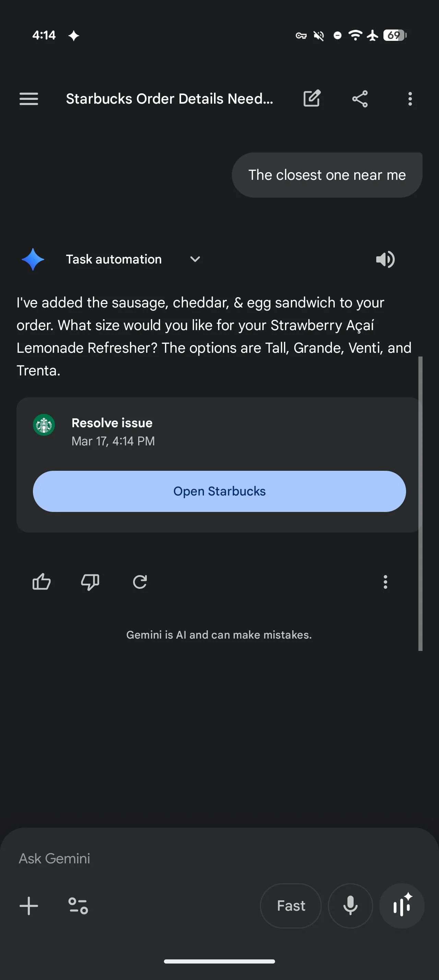Start Gemini Live with the sparkle-bars icon
This screenshot has height=980, width=439.
click(x=402, y=906)
